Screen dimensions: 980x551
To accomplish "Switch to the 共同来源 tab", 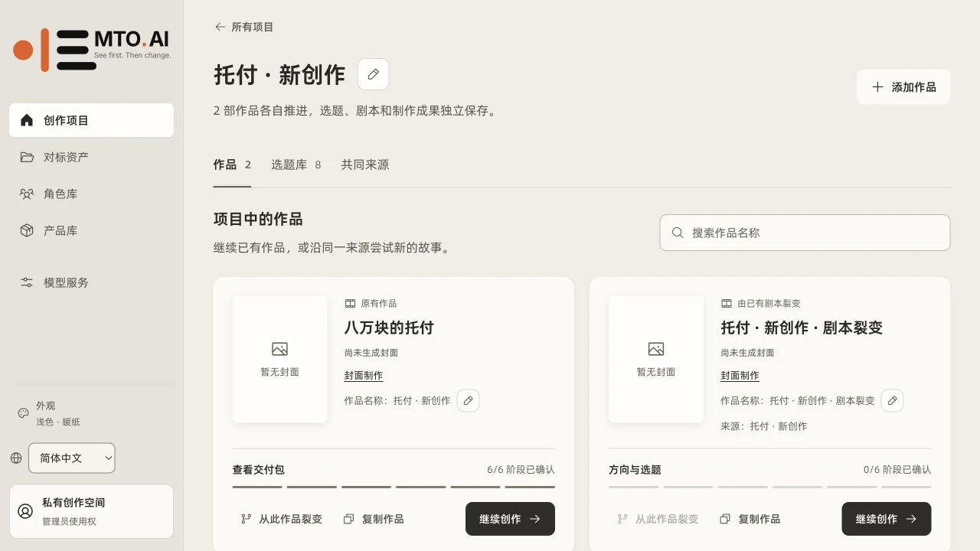I will coord(365,165).
